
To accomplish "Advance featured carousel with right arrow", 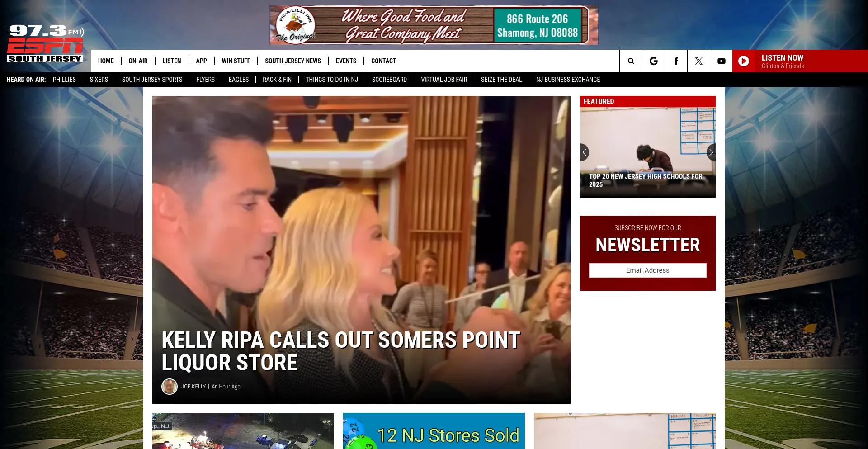I will click(711, 152).
